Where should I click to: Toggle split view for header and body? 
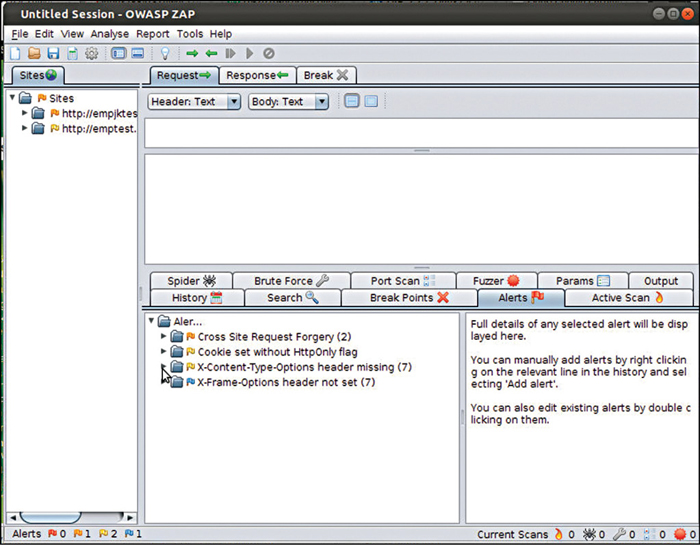pos(352,101)
